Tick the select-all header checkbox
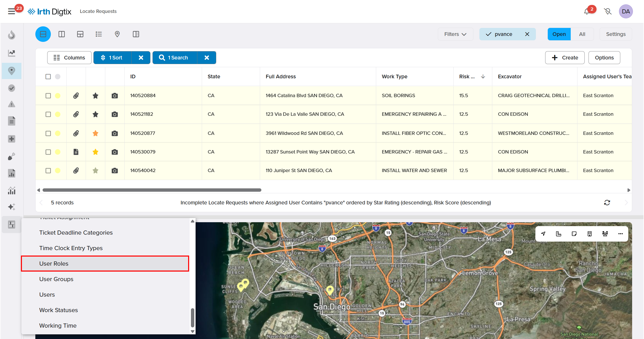 48,76
